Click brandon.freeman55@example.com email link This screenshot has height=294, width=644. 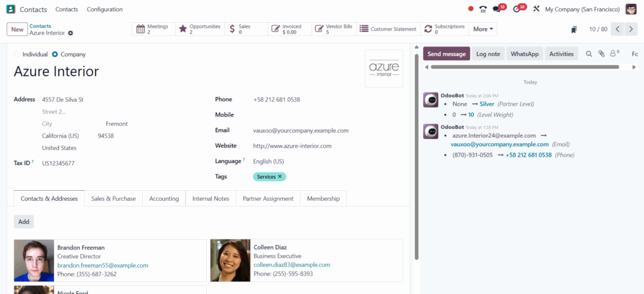coord(103,265)
